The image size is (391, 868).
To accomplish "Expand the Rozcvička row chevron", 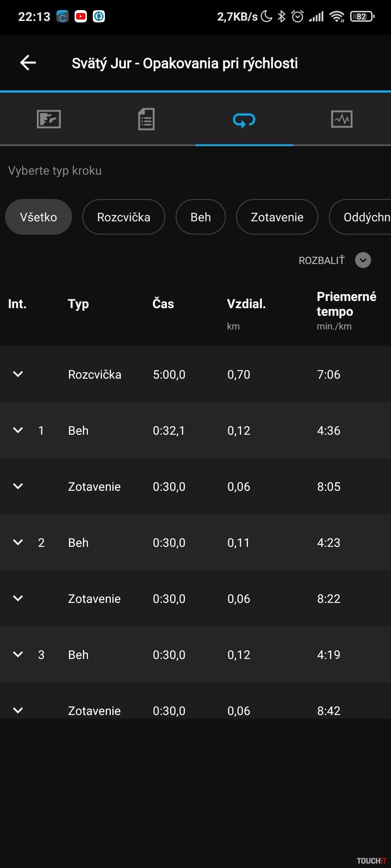I will (x=18, y=374).
